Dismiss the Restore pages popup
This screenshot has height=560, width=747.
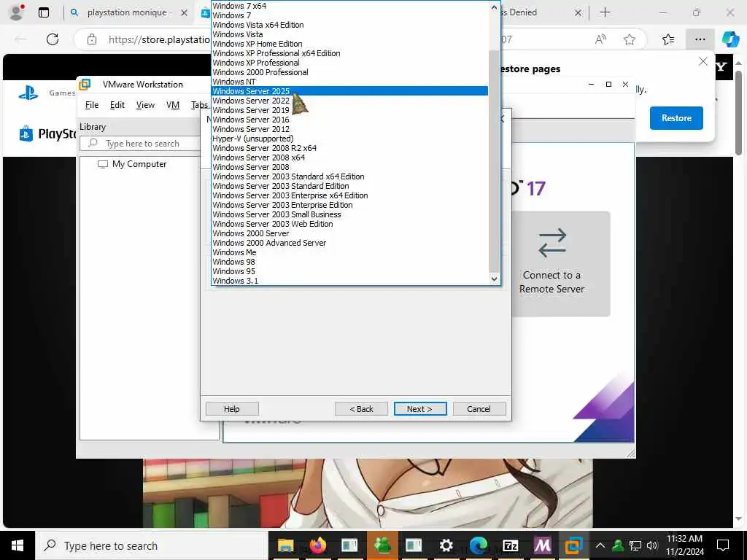pyautogui.click(x=703, y=61)
